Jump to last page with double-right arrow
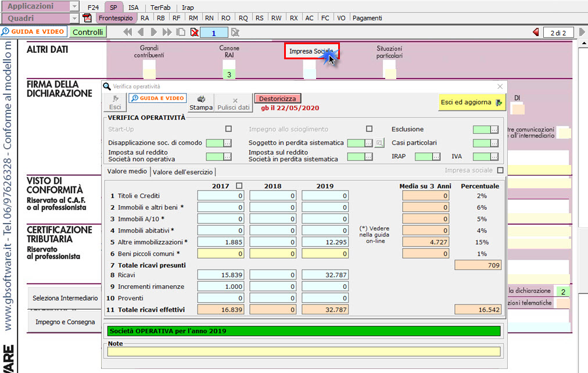The width and height of the screenshot is (588, 373). tap(167, 32)
